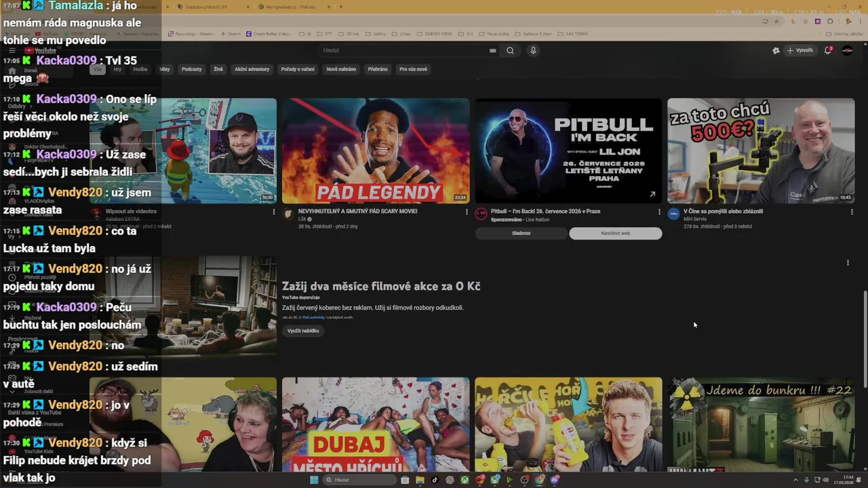Viewport: 868px width, 488px height.
Task: Open a new browser tab with plus
Action: 340,7
